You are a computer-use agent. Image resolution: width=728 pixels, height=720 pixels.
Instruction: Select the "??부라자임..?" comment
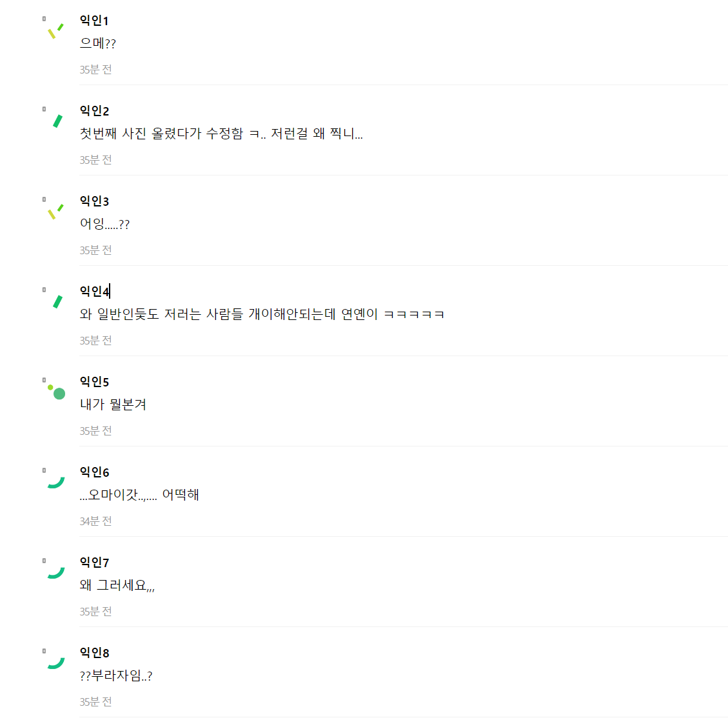pyautogui.click(x=116, y=676)
